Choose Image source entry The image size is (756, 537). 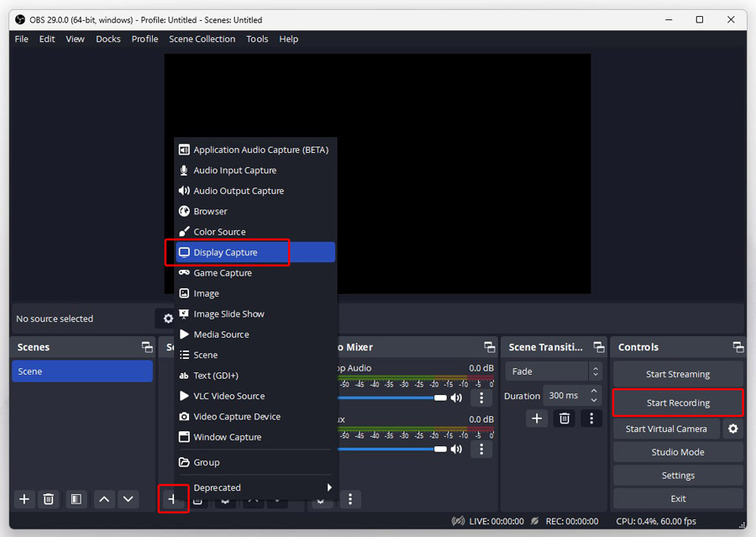[x=255, y=293]
